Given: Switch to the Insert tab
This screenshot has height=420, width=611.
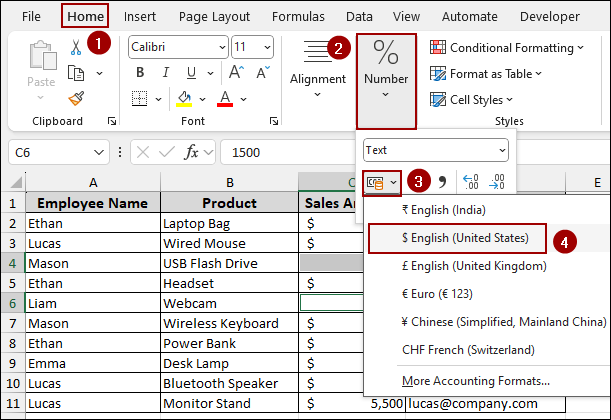Looking at the screenshot, I should 140,16.
